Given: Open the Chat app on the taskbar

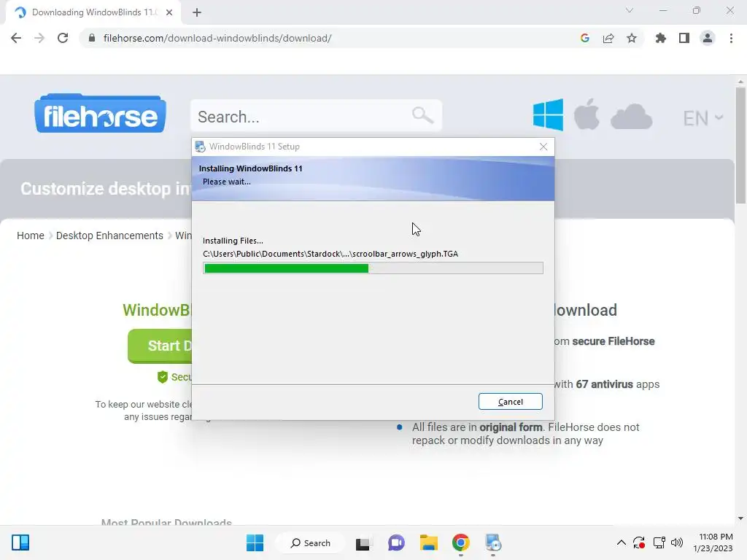Looking at the screenshot, I should pyautogui.click(x=396, y=542).
